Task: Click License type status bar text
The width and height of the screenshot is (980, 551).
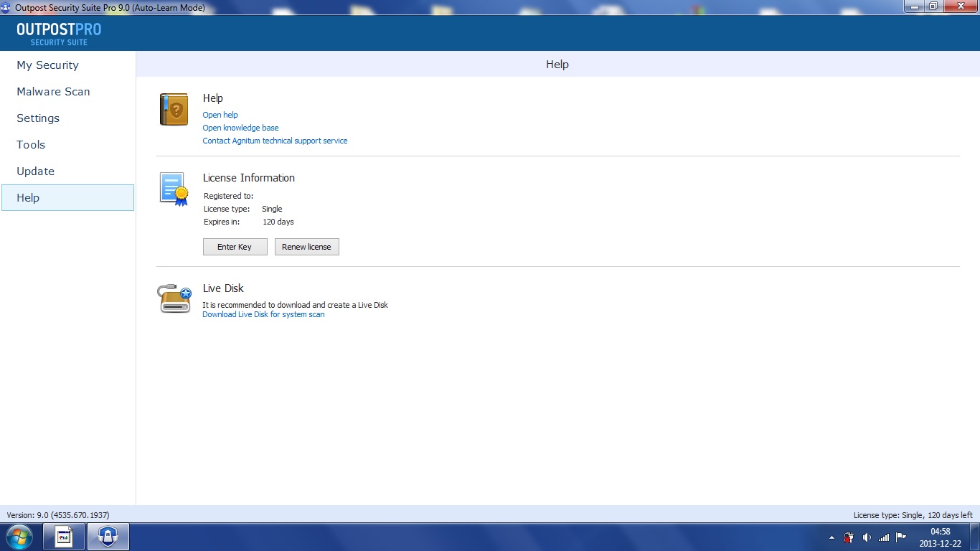Action: tap(913, 515)
